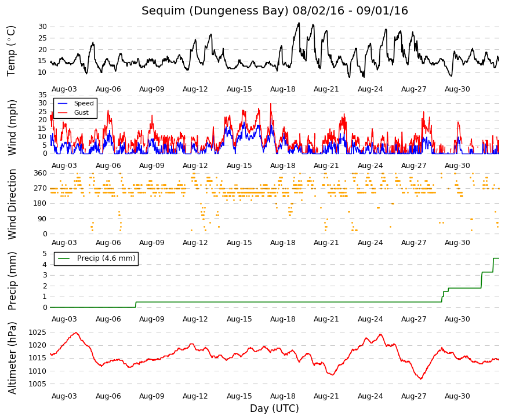
Task: Click the 'Wind Direction' axis label
Action: (12, 204)
